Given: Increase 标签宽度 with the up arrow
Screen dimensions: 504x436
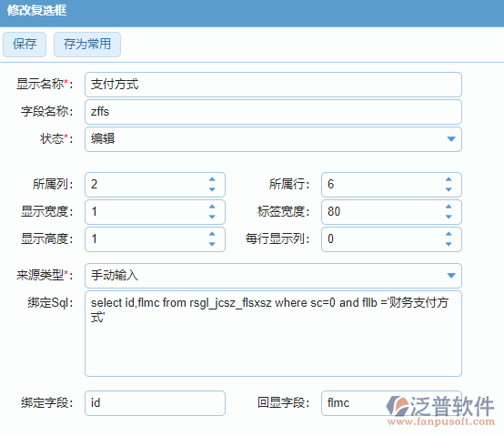Looking at the screenshot, I should pyautogui.click(x=449, y=207).
